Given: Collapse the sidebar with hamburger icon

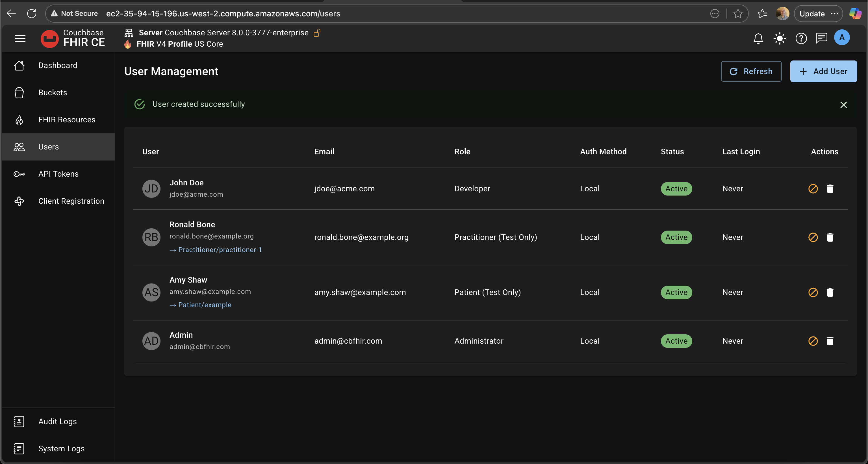Looking at the screenshot, I should click(20, 38).
